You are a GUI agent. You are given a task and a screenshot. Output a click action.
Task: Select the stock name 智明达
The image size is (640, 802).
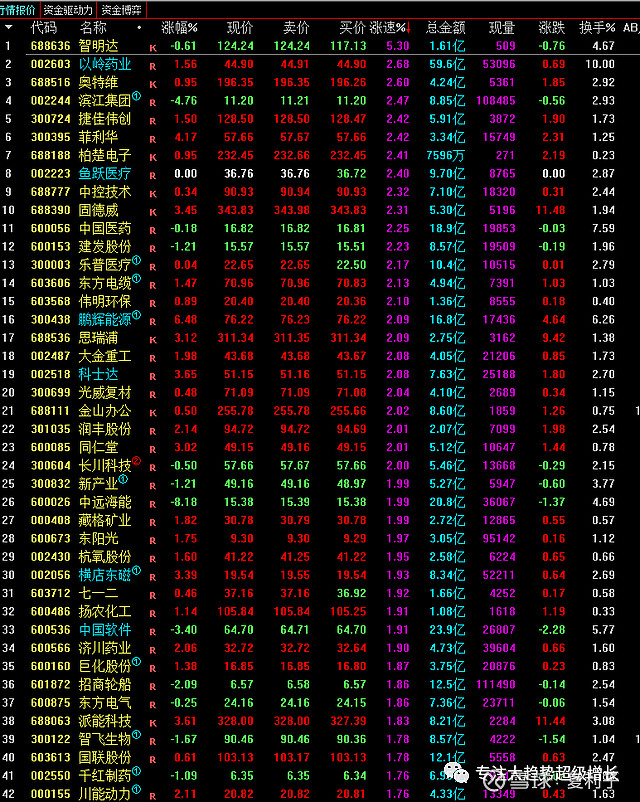(98, 46)
